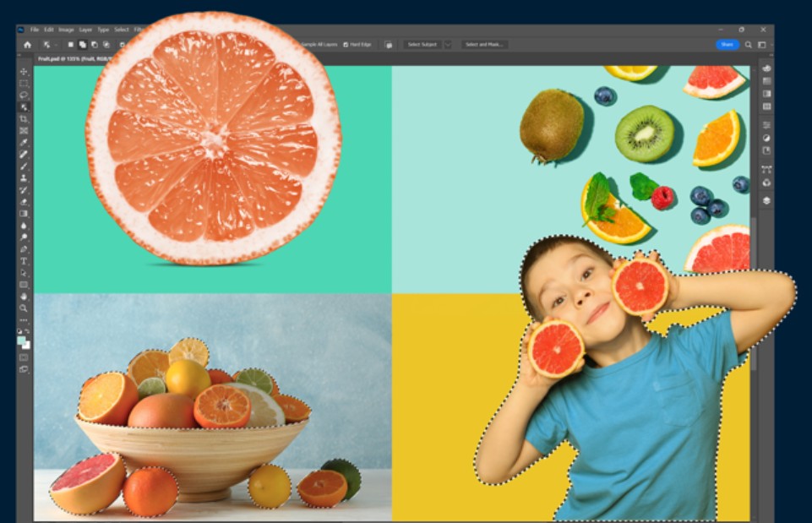Choose Intersect with Selection mode
Screen dimensions: 812x523
pyautogui.click(x=106, y=45)
